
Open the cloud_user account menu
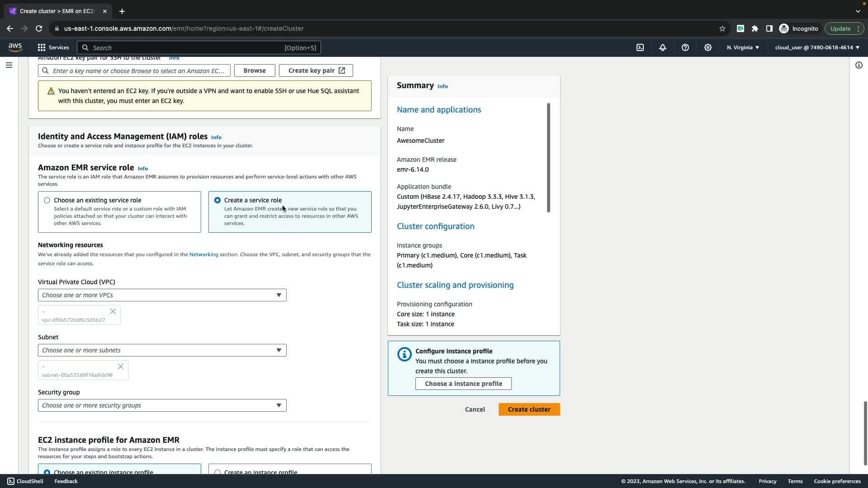click(817, 47)
